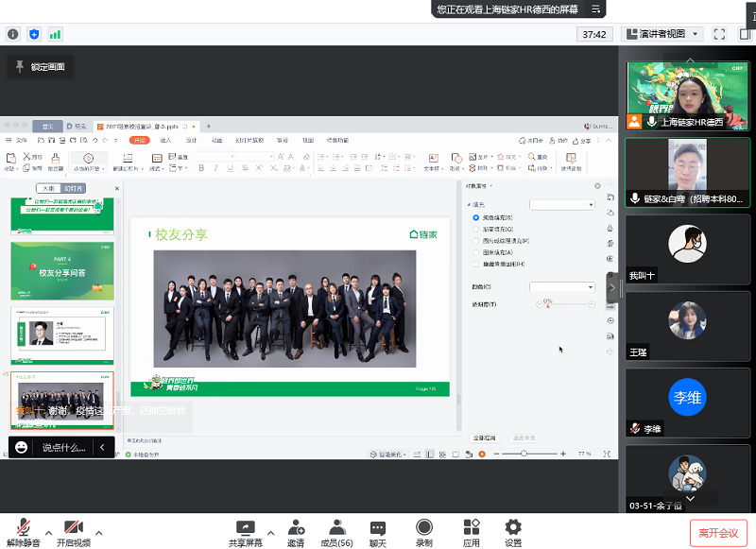756x549 pixels.
Task: Open the 邀请 invite icon
Action: (x=297, y=532)
